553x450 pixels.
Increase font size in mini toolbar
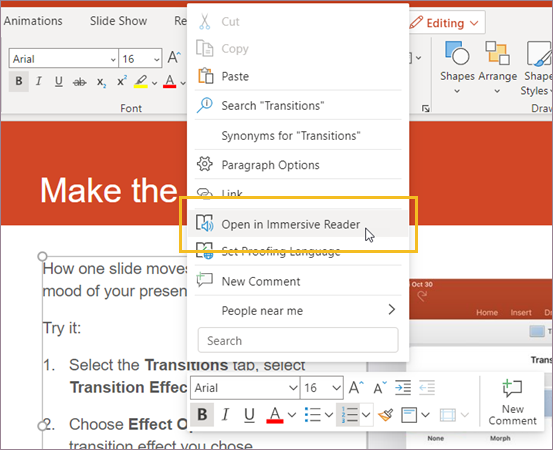[356, 388]
